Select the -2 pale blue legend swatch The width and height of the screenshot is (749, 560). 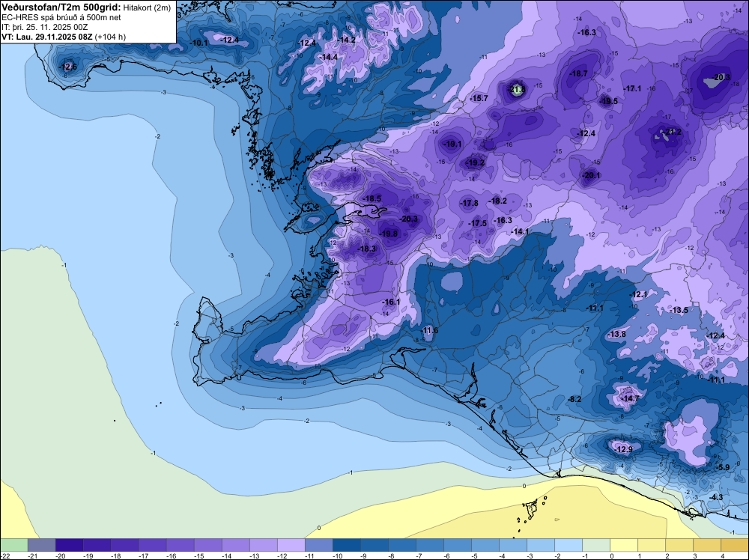point(568,545)
